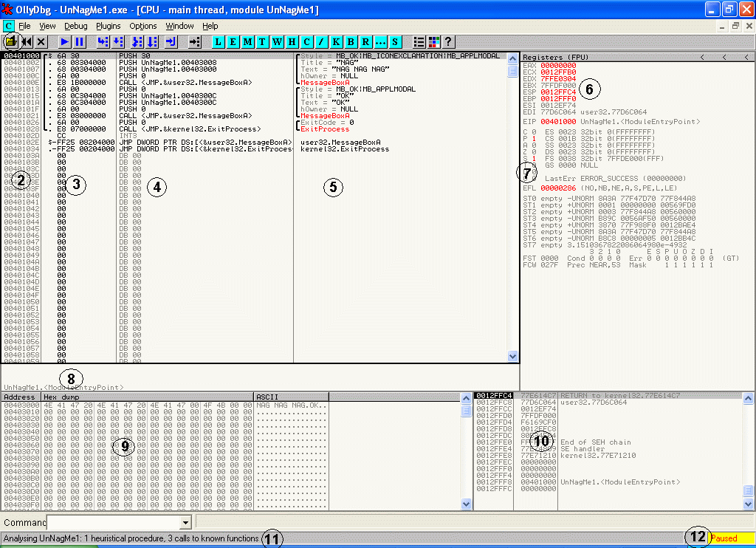756x548 pixels.
Task: Click stack pane scrollbar up arrow
Action: pos(748,399)
